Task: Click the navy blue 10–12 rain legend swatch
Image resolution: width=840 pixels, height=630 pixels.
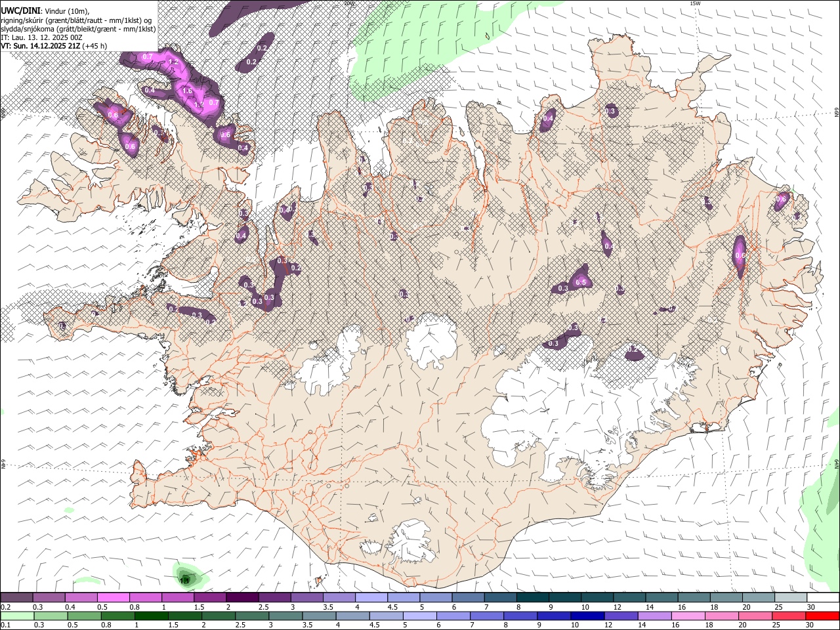Action: point(587,616)
